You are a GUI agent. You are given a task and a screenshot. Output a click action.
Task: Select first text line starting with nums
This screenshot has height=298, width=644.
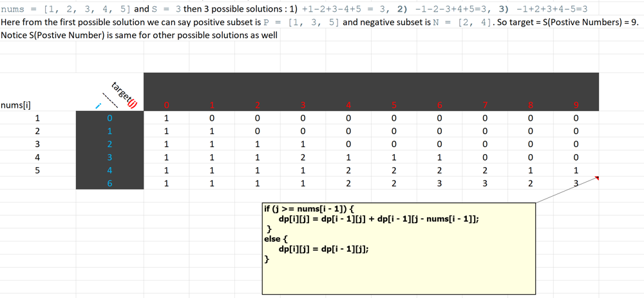[x=193, y=10]
